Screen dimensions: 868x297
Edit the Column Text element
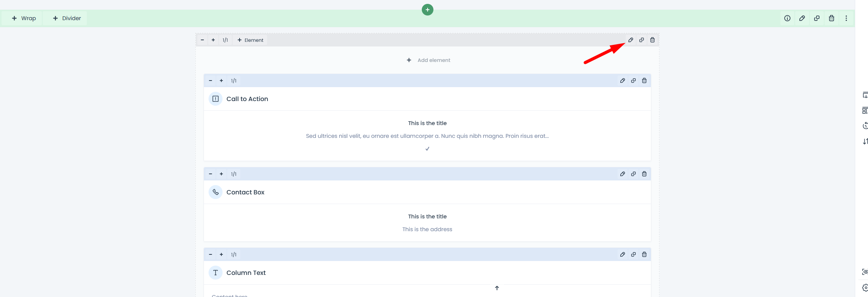point(623,254)
